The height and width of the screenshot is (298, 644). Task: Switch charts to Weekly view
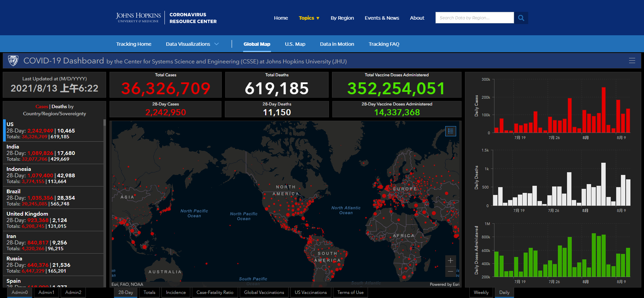coord(481,293)
